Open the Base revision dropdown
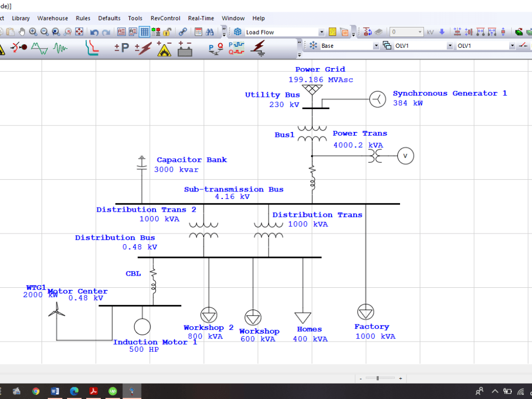Image resolution: width=532 pixels, height=399 pixels. (376, 46)
